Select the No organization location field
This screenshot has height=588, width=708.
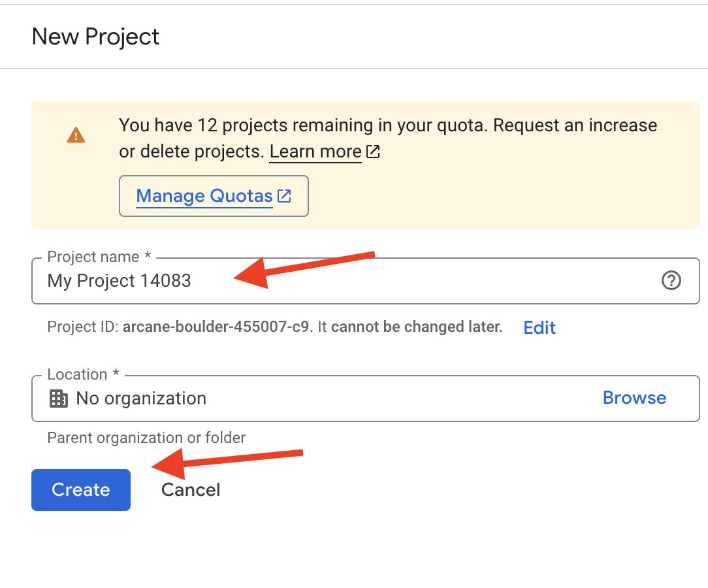(x=365, y=399)
